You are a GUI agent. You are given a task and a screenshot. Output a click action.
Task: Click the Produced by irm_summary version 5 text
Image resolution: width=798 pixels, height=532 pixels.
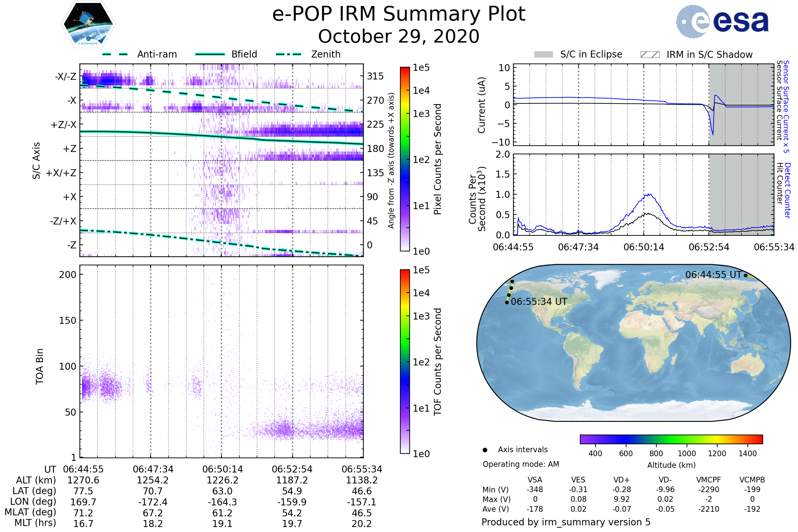(566, 522)
